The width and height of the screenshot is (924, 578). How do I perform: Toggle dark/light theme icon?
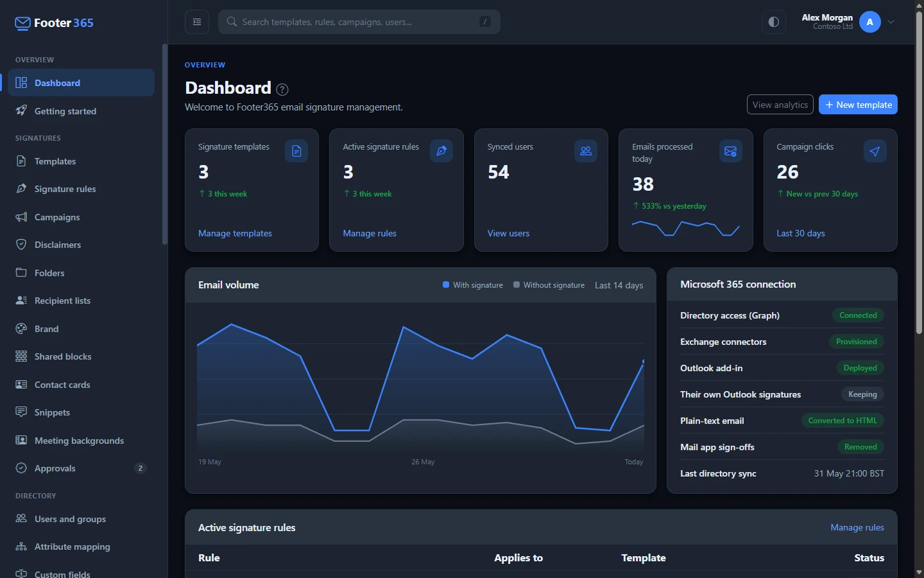coord(774,22)
